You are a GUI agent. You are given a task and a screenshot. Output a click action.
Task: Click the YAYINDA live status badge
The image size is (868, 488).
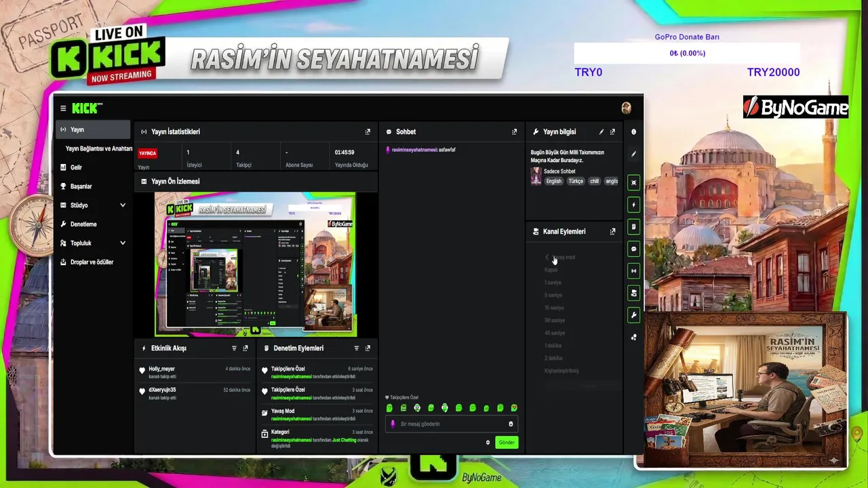pos(148,154)
